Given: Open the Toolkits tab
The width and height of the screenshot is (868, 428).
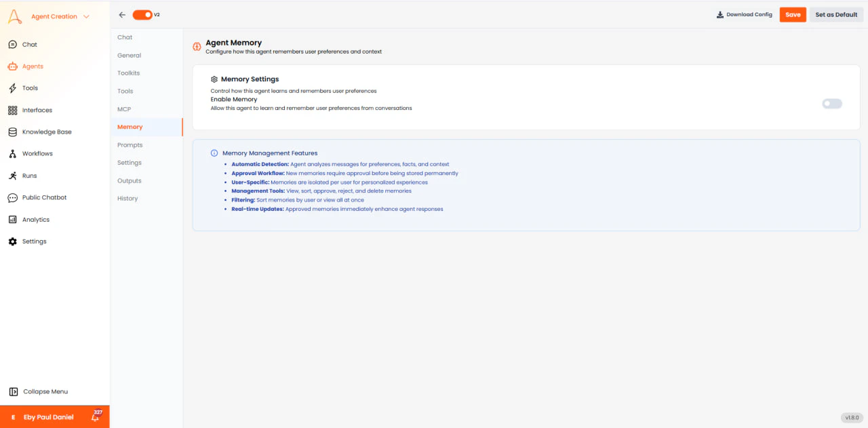Looking at the screenshot, I should 128,73.
